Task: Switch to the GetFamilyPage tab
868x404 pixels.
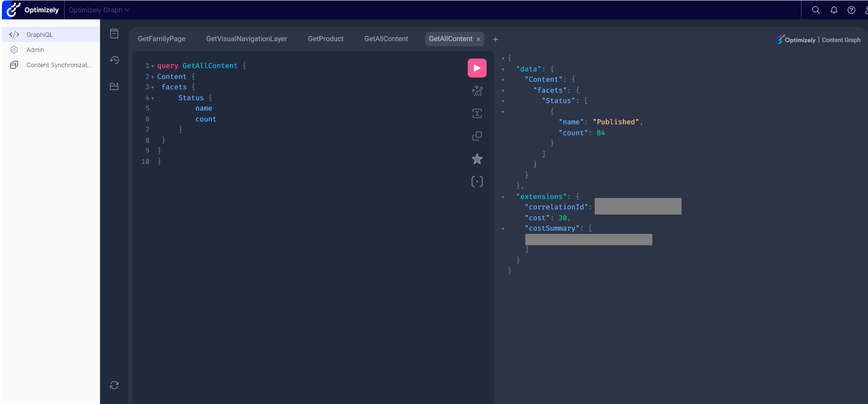Action: 161,39
